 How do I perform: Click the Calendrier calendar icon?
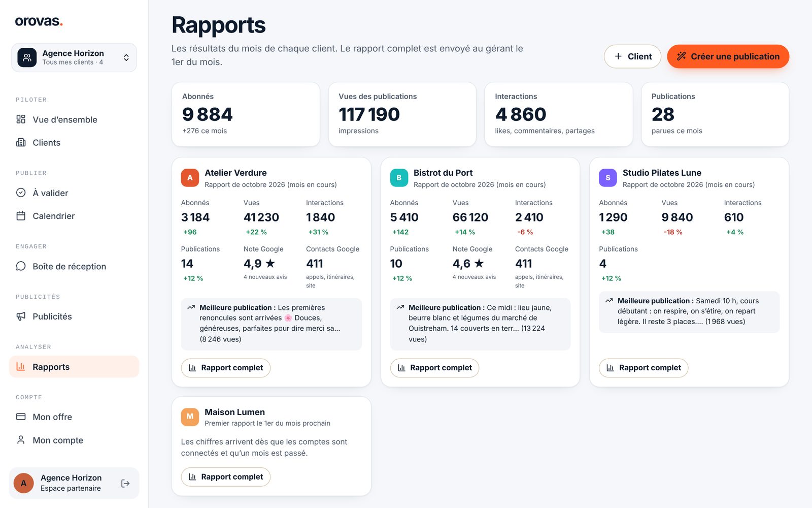(21, 216)
